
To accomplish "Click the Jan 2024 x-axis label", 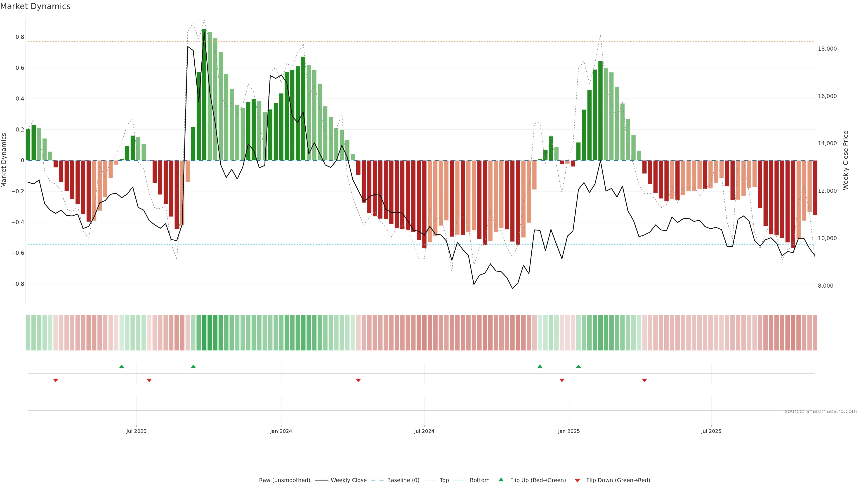I will 281,431.
